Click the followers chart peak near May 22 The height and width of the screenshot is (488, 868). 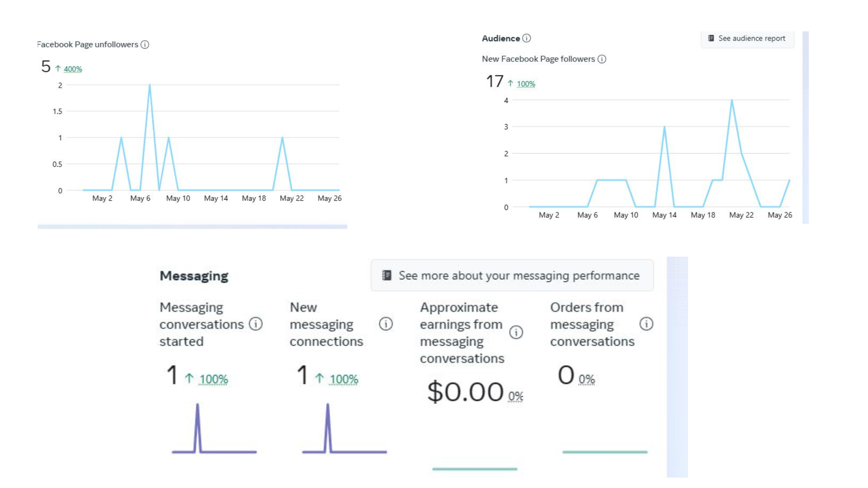(x=732, y=101)
